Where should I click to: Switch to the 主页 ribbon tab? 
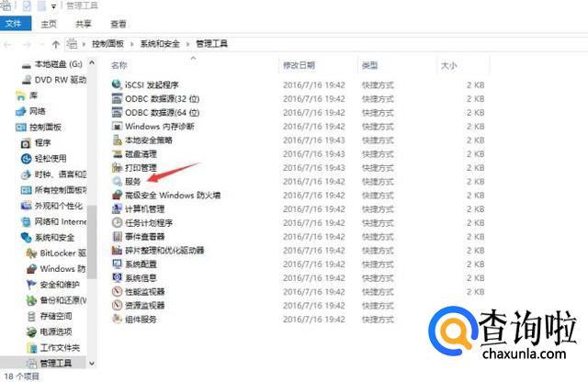[49, 25]
